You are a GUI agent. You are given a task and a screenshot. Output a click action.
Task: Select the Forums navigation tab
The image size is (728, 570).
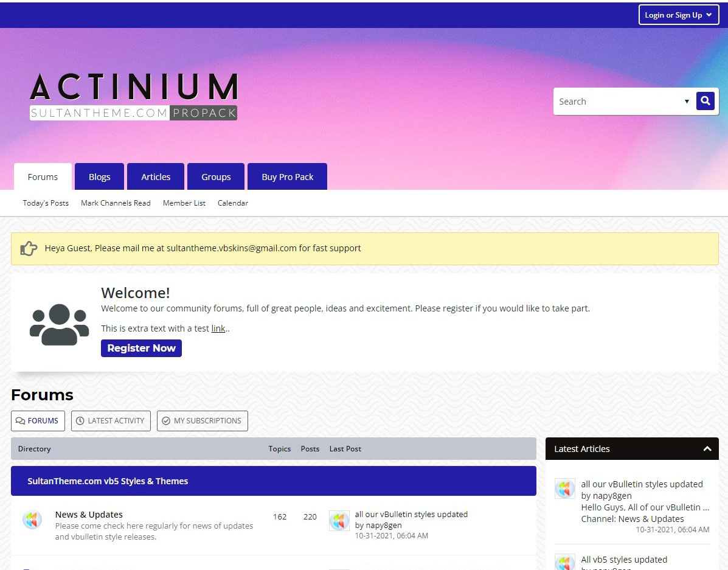pyautogui.click(x=43, y=177)
